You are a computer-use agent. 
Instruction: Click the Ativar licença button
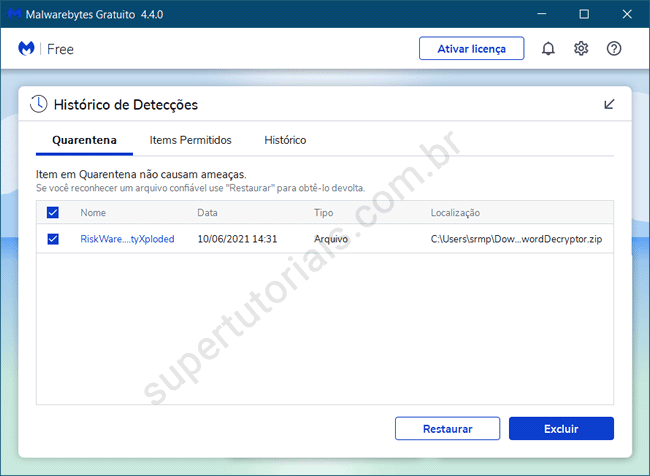click(472, 49)
